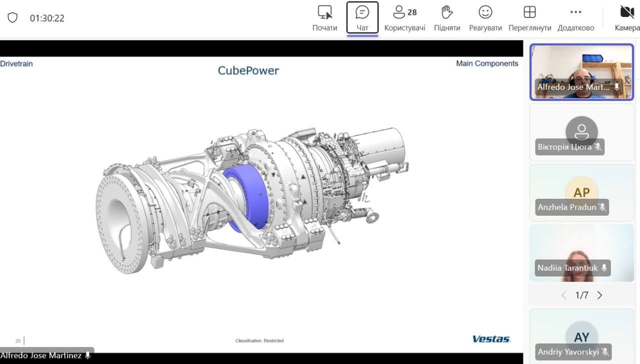Select Alfredo Jose Martinez video tile

click(581, 72)
